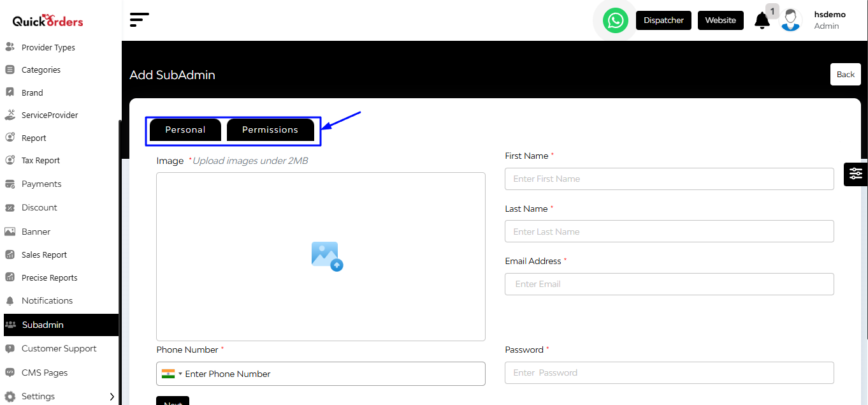Viewport: 868px width, 405px height.
Task: Switch to the Permissions tab
Action: click(270, 129)
